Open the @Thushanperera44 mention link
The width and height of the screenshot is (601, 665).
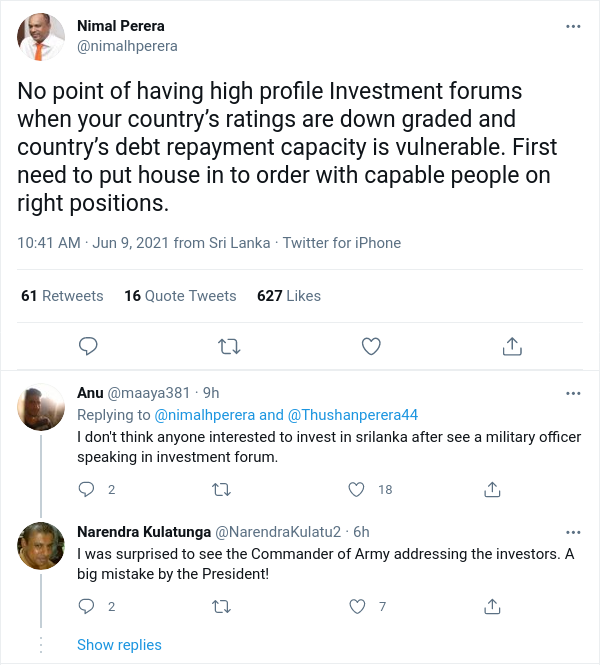[353, 415]
